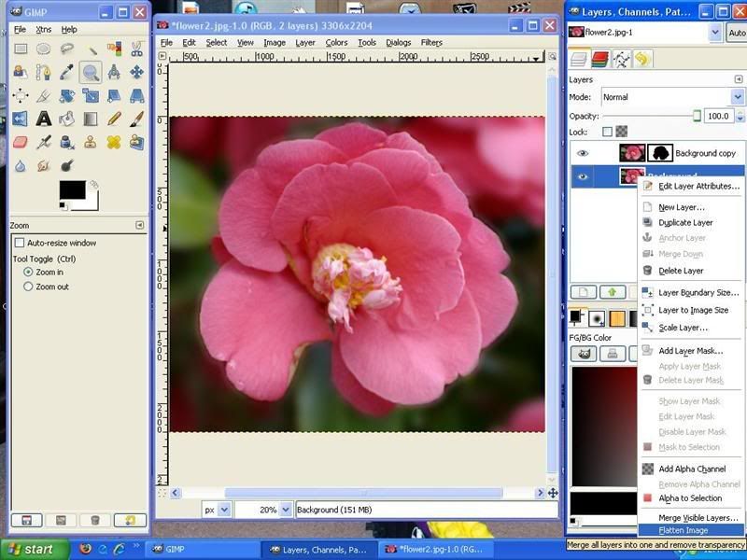747x560 pixels.
Task: Click the Auto button in the Layers dock
Action: tap(737, 33)
